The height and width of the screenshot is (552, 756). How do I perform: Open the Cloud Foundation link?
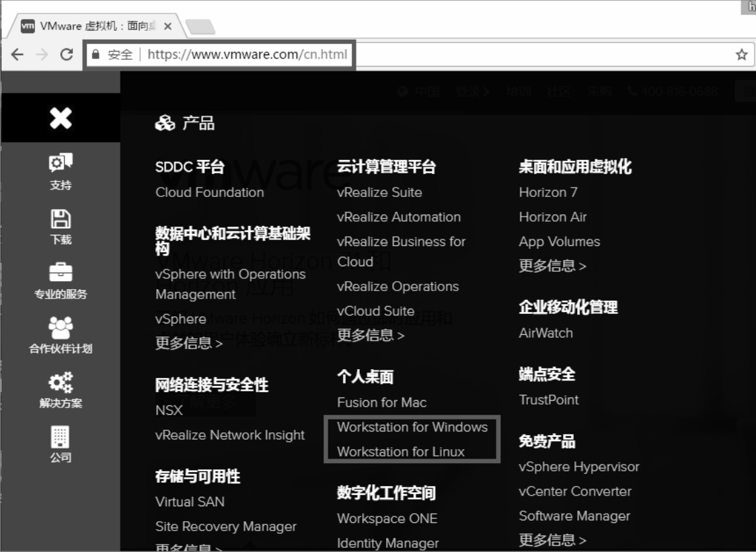click(x=210, y=192)
